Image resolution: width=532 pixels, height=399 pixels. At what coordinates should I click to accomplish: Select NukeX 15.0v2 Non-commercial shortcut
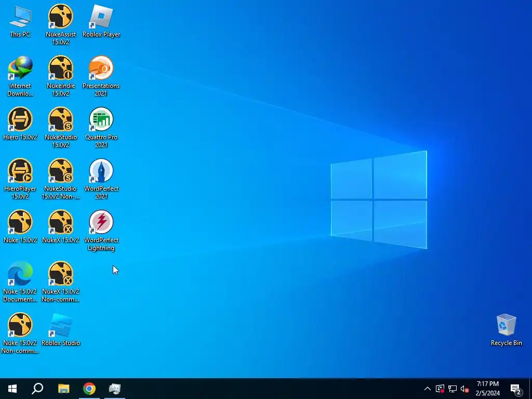[61, 282]
